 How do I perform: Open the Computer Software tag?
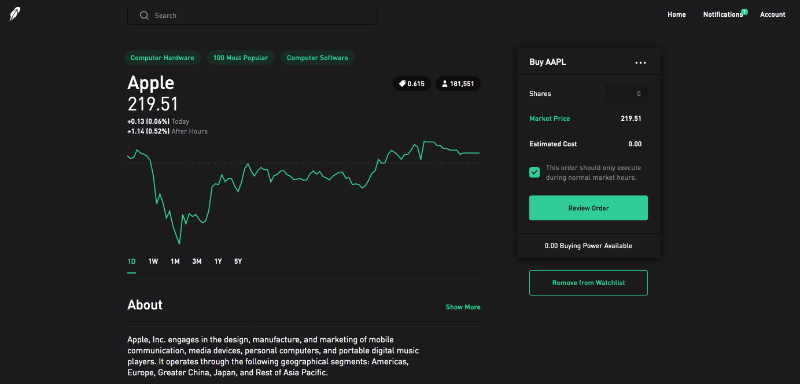pyautogui.click(x=317, y=58)
